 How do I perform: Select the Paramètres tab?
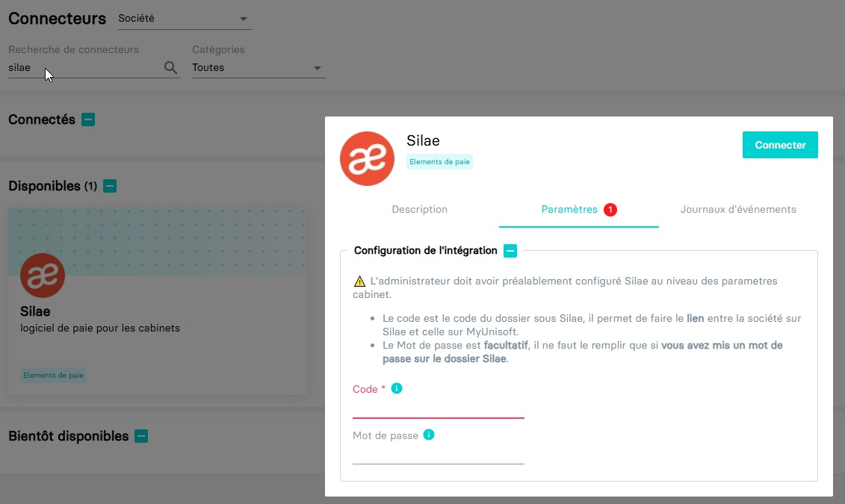(579, 210)
